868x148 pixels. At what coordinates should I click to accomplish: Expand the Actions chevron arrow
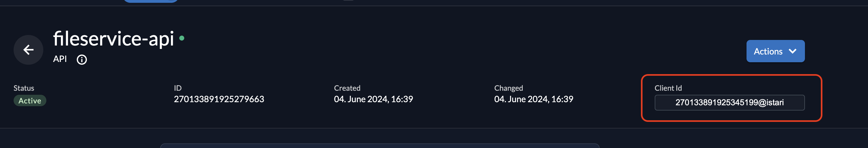pos(793,51)
